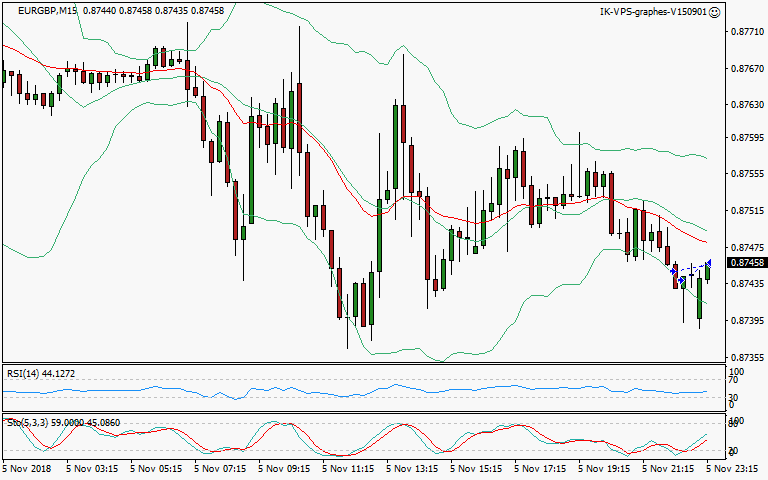Viewport: 768px width, 480px height.
Task: Click the EURGBP,M15 chart title text
Action: coord(48,11)
